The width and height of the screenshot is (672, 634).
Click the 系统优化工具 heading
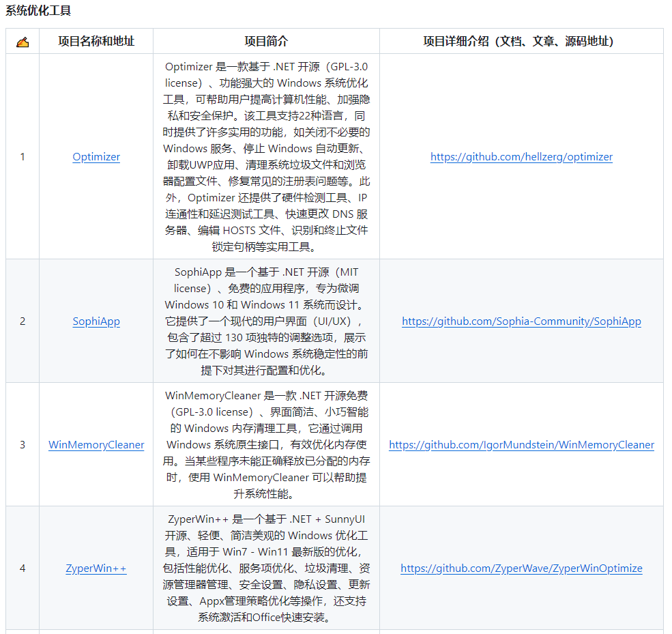(38, 10)
